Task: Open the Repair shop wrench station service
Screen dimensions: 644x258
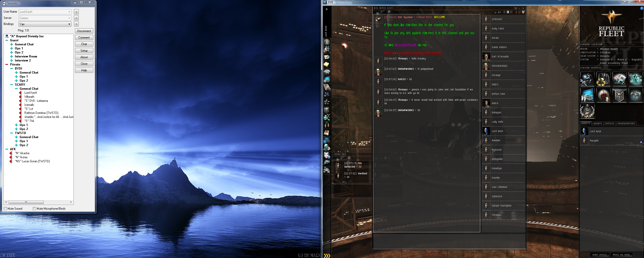Action: pos(587,79)
